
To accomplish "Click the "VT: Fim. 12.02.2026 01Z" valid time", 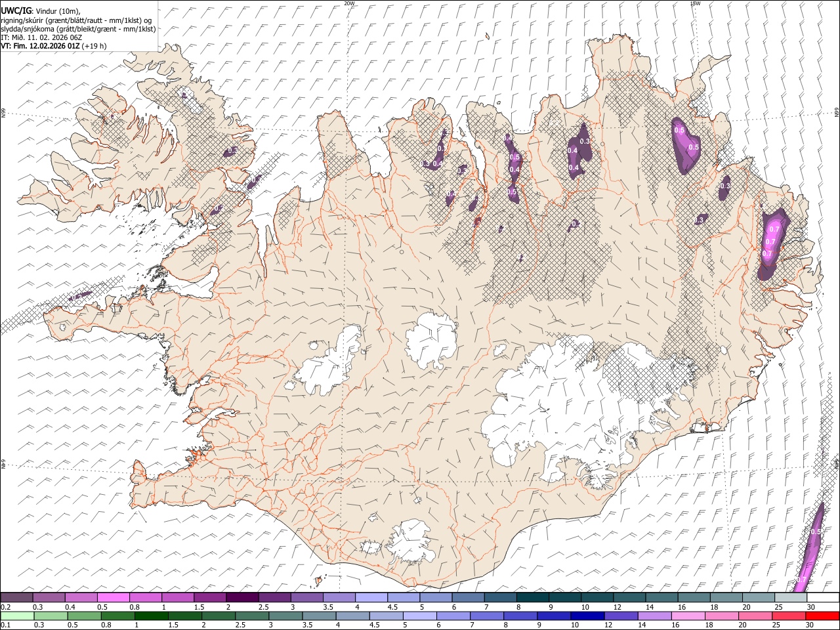I will [x=41, y=46].
